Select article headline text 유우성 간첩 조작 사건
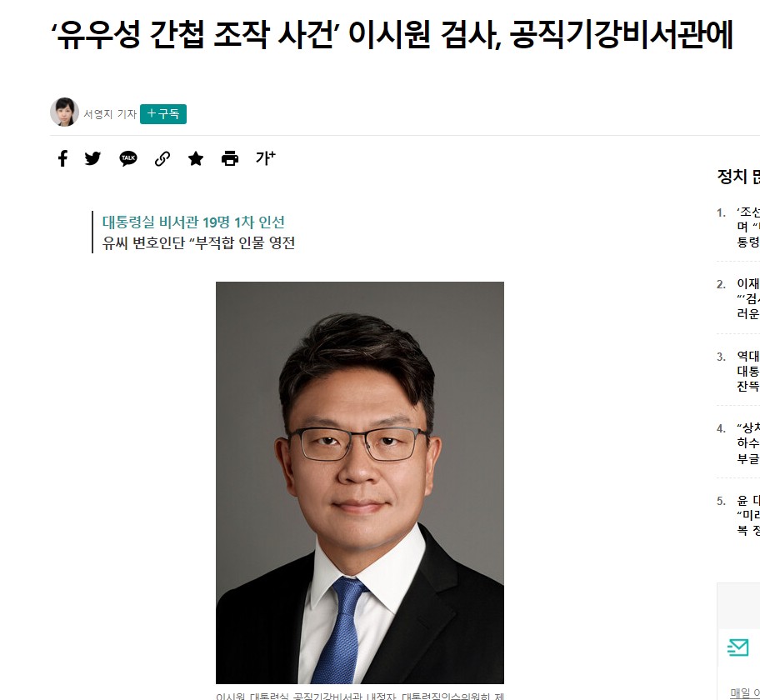 [196, 34]
